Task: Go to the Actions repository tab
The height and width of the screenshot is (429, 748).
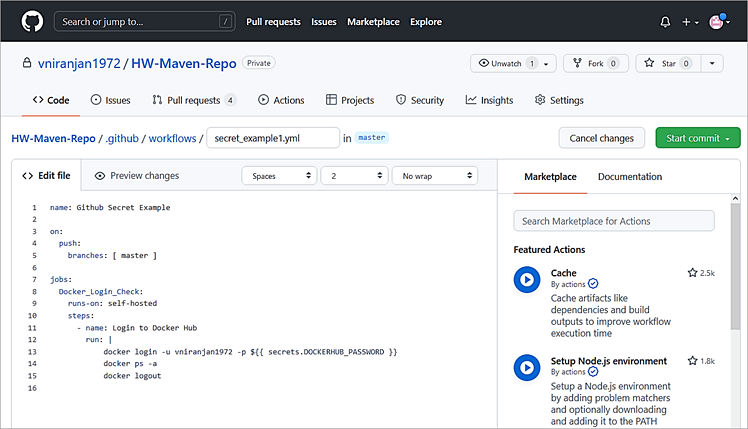Action: [281, 100]
